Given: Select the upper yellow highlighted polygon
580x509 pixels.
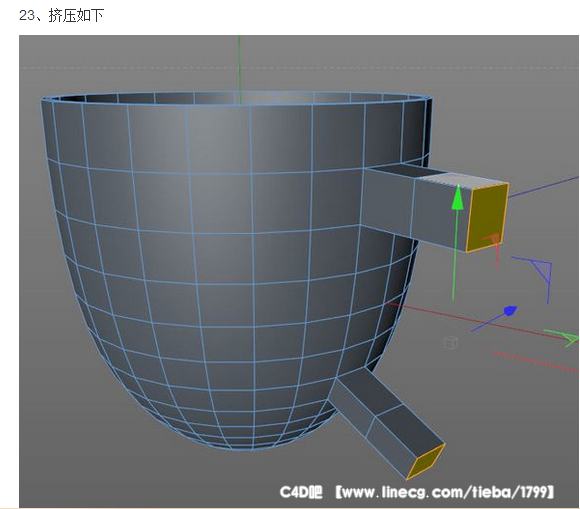Looking at the screenshot, I should coord(487,218).
